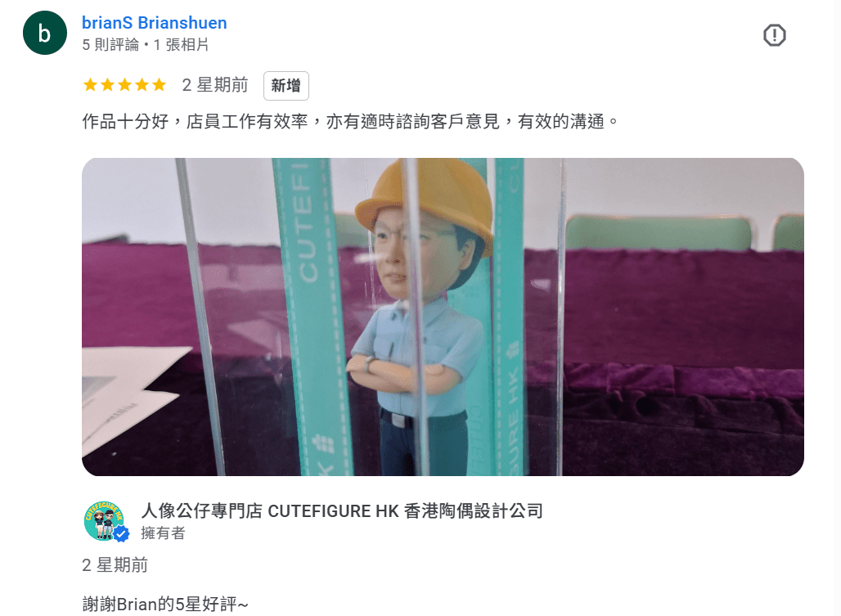Click the third yellow rating star

click(124, 85)
